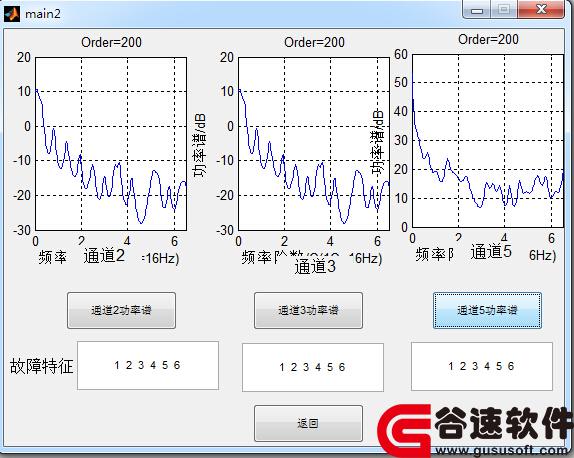This screenshot has width=574, height=458.
Task: Click the 返回 button
Action: click(308, 423)
